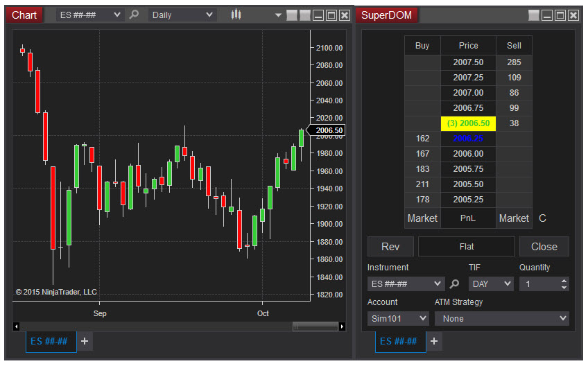
Task: Click the chart horizontal scrollbar thumb
Action: [x=314, y=326]
